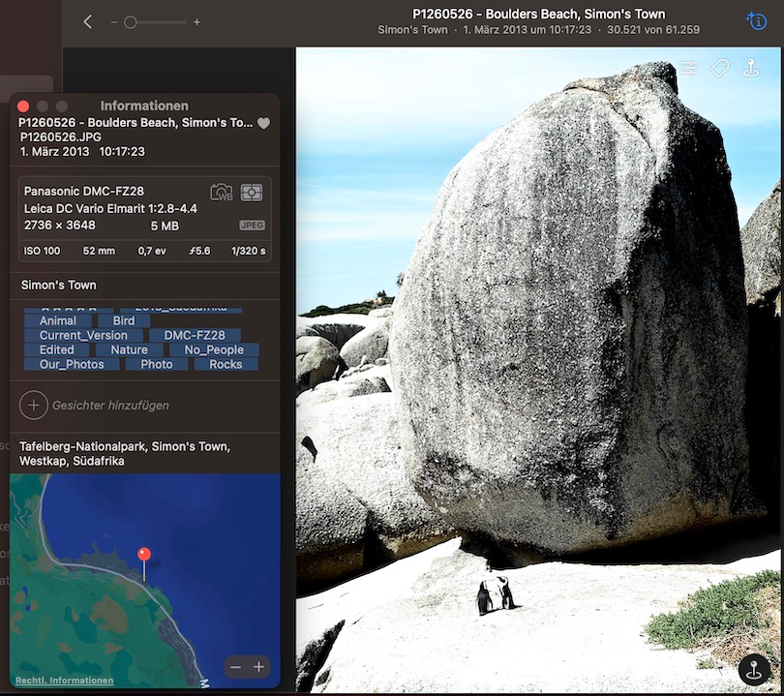Viewport: 784px width, 696px height.
Task: Open the "Rechtl. Informationen" link on map
Action: point(64,681)
